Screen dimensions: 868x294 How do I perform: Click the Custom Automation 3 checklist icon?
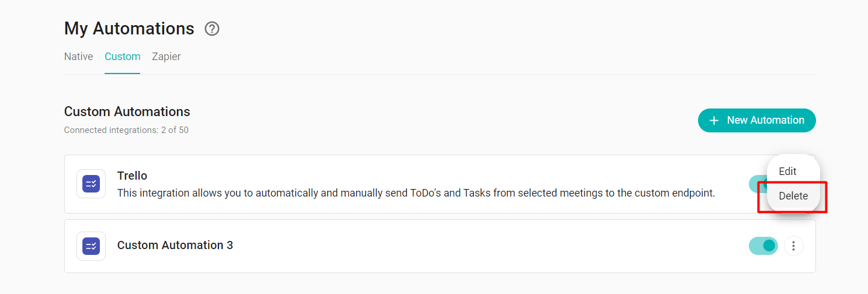tap(91, 246)
